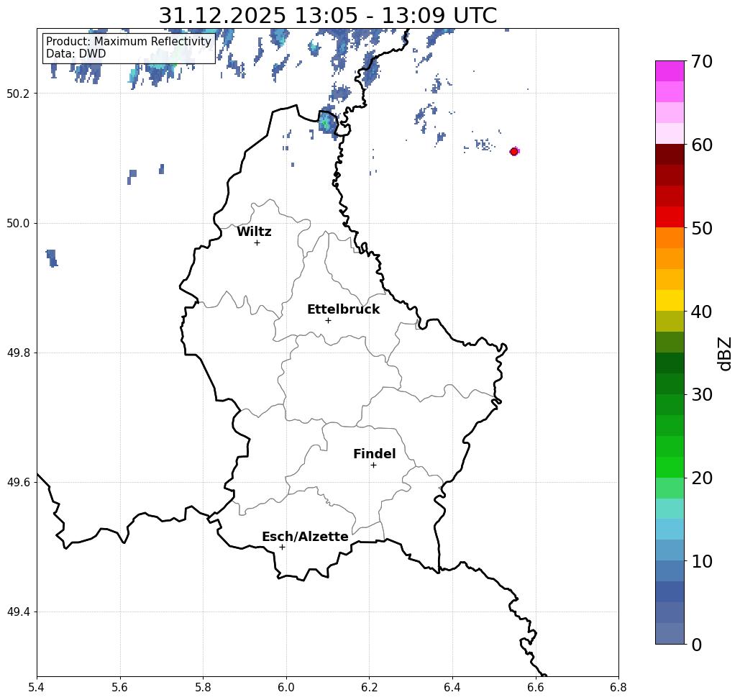Select the Findel station label
The image size is (740, 700).
[x=374, y=454]
